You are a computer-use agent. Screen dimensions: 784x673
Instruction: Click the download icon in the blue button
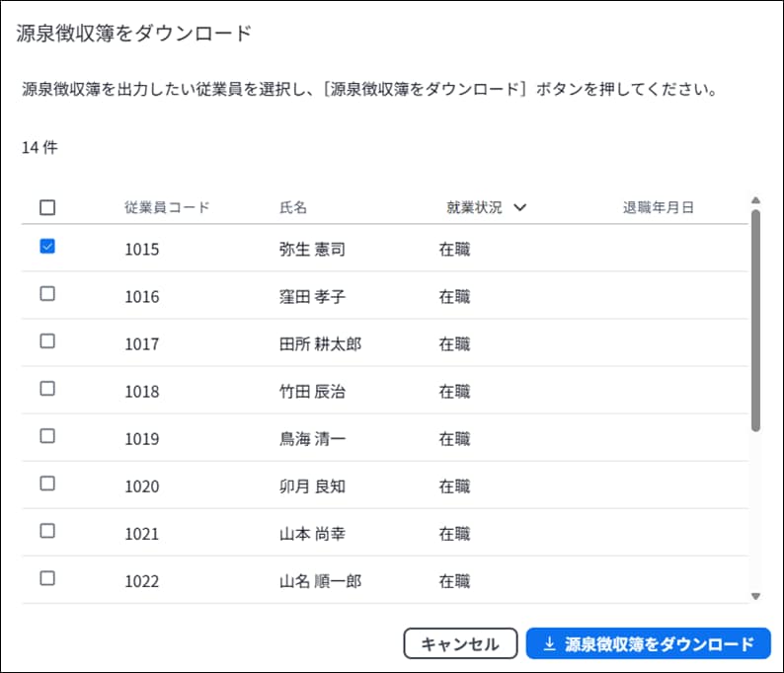click(550, 644)
